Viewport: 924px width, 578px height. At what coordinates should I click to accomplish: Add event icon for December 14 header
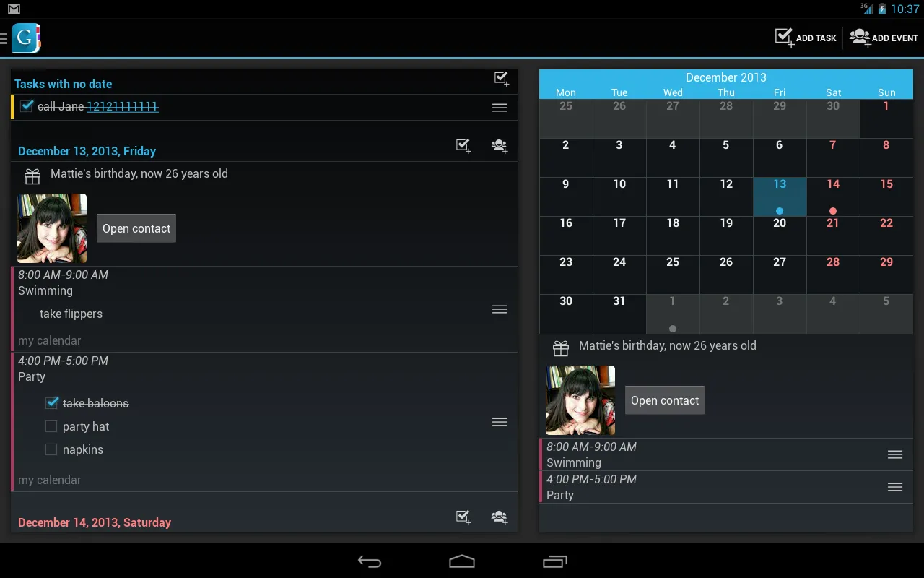click(x=499, y=517)
